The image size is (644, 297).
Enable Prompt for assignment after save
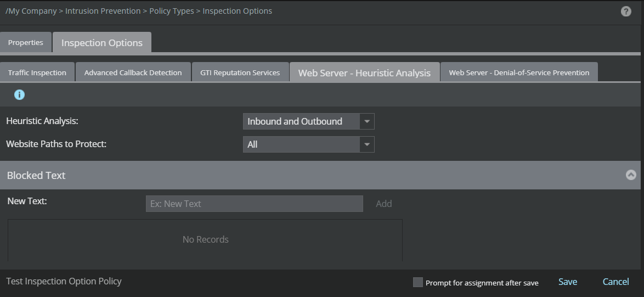(417, 282)
